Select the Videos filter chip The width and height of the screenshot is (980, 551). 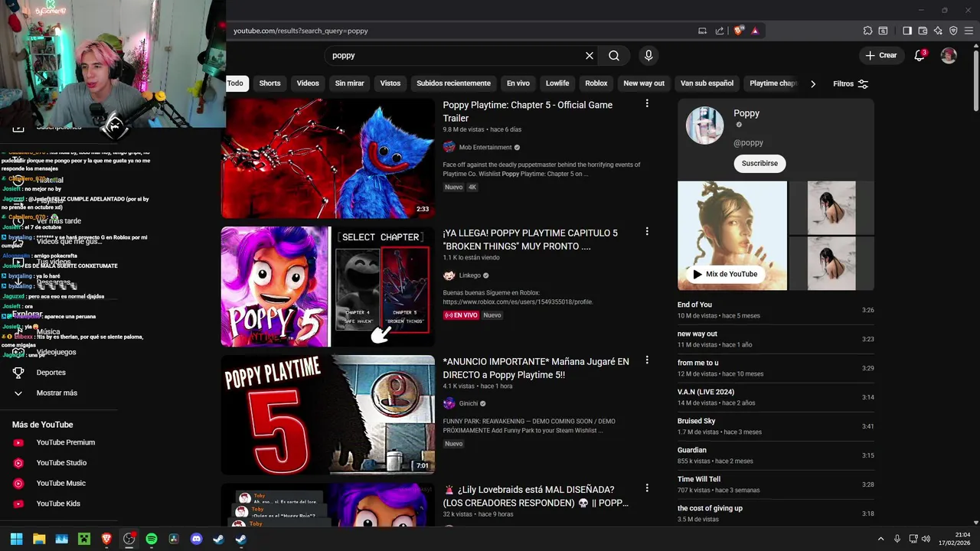tap(308, 83)
